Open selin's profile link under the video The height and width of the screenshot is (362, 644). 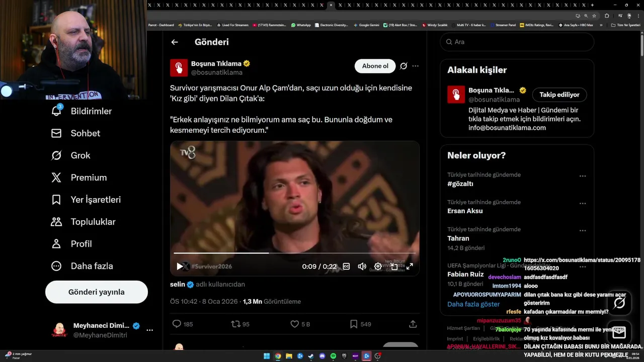[178, 285]
